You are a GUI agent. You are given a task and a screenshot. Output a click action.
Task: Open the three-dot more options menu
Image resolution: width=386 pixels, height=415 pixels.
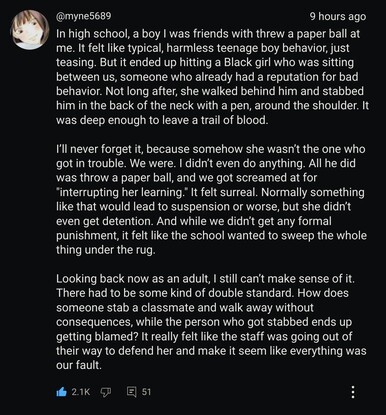pyautogui.click(x=353, y=392)
